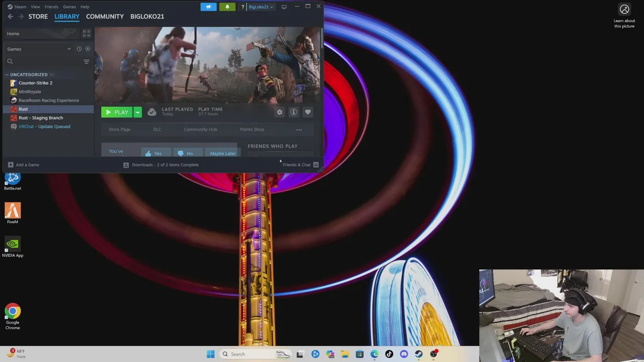
Task: Expand the BigLoko21 account dropdown
Action: point(261,7)
